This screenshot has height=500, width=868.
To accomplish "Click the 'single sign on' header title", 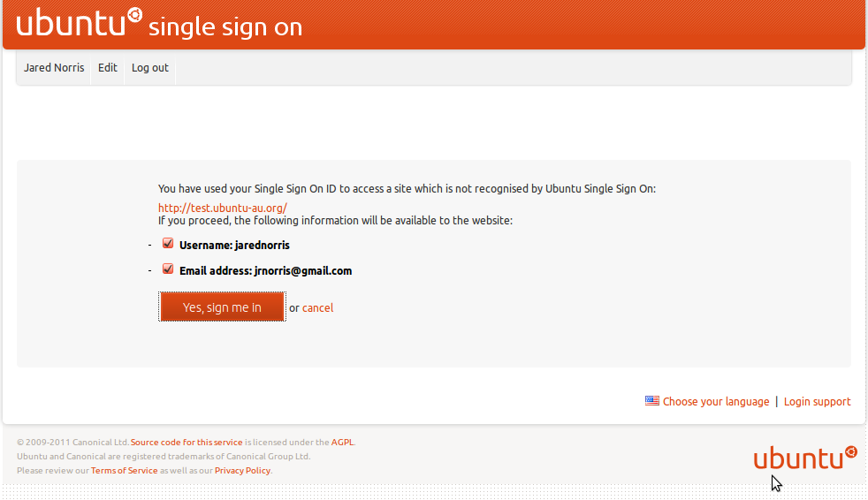I will point(225,27).
